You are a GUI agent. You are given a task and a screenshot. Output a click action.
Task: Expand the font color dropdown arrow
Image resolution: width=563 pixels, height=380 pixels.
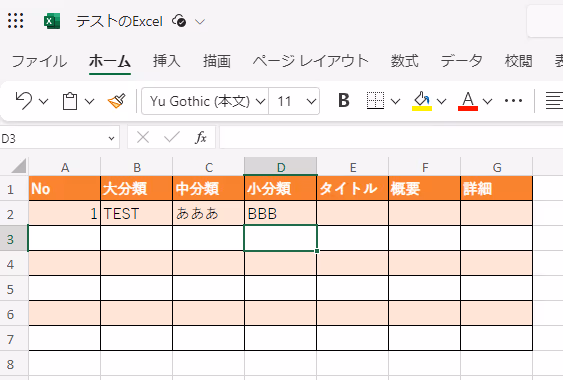tap(487, 101)
